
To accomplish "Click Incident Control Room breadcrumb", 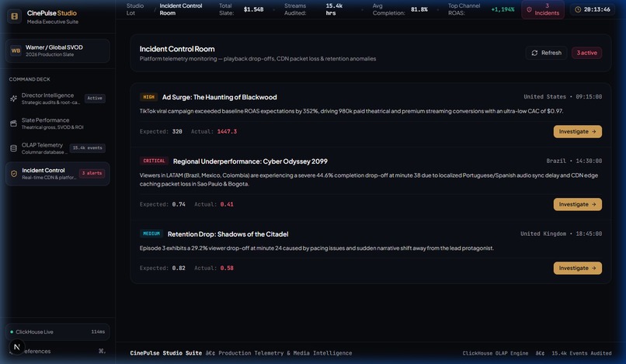I will click(181, 9).
